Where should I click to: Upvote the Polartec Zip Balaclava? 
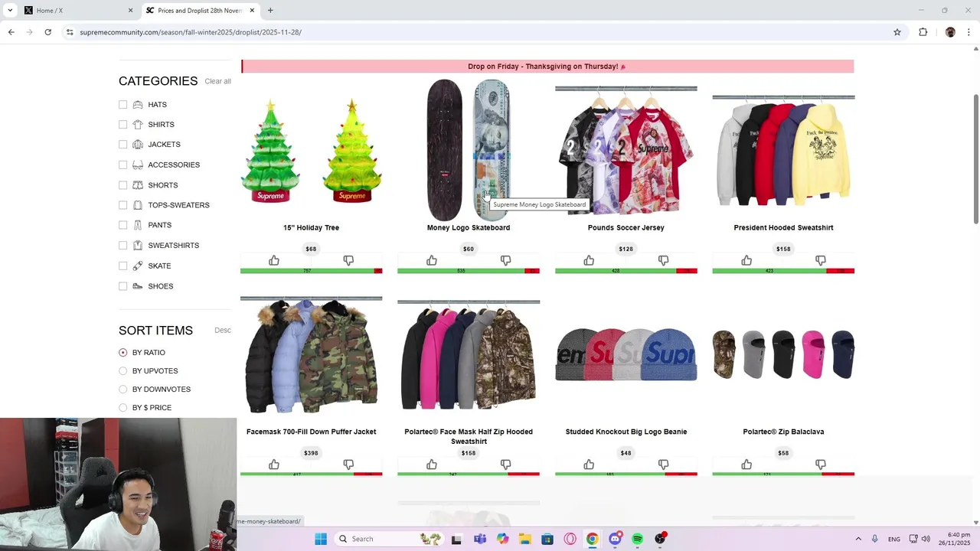click(746, 465)
